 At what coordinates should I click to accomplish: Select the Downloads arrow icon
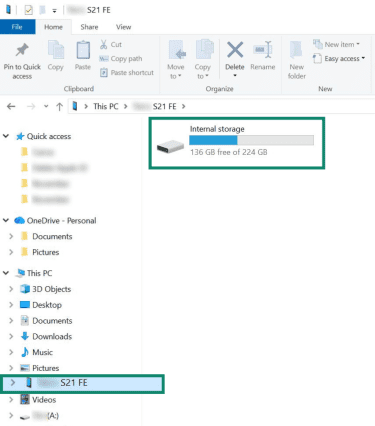pyautogui.click(x=25, y=336)
